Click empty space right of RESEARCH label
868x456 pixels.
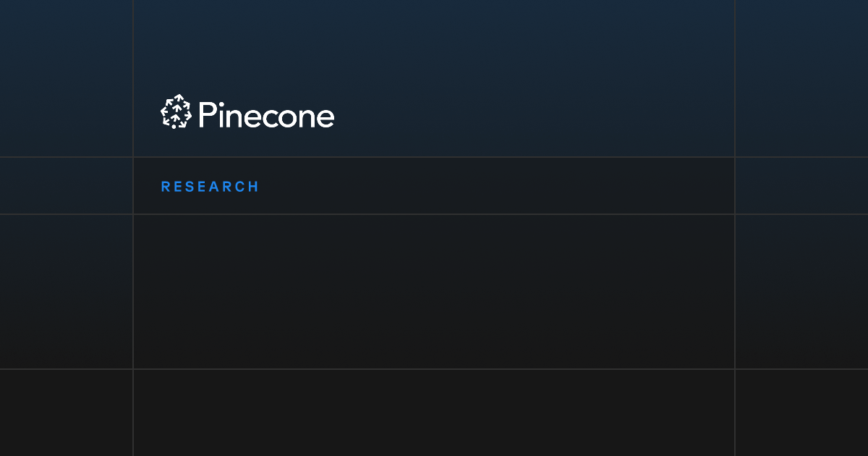[492, 186]
